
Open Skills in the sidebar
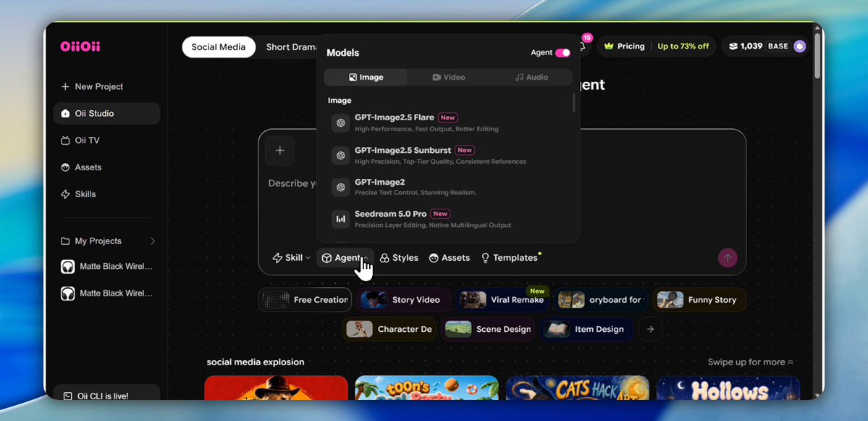click(78, 194)
